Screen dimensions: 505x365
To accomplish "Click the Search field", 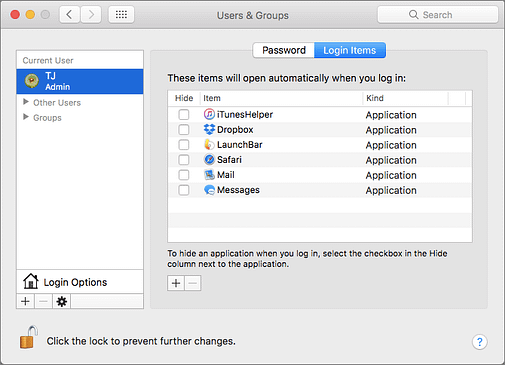I will (x=438, y=15).
